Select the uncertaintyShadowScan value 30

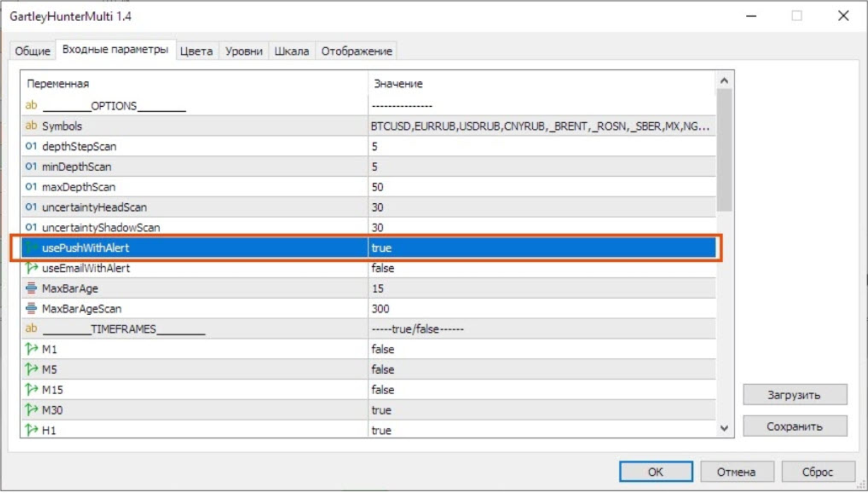[x=542, y=228]
